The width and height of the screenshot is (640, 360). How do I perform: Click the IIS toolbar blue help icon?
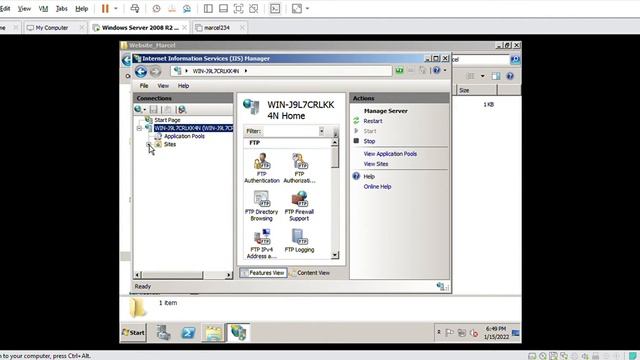pos(436,70)
